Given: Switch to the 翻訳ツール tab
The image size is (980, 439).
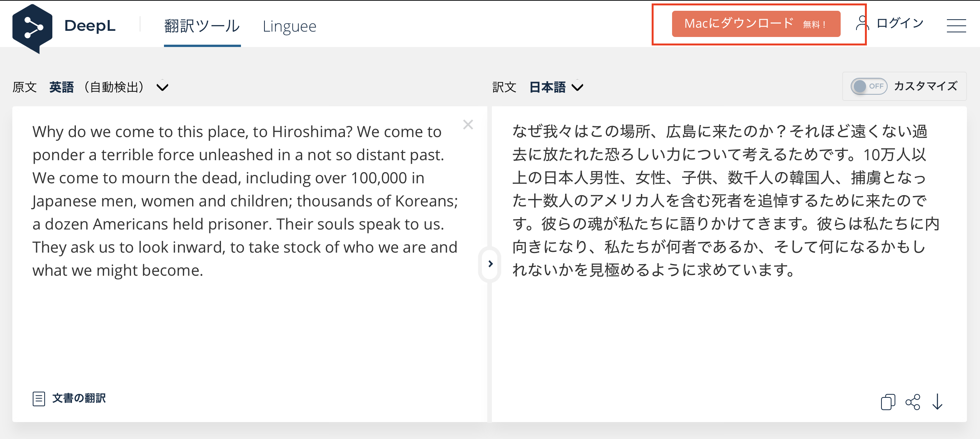Looking at the screenshot, I should tap(202, 26).
